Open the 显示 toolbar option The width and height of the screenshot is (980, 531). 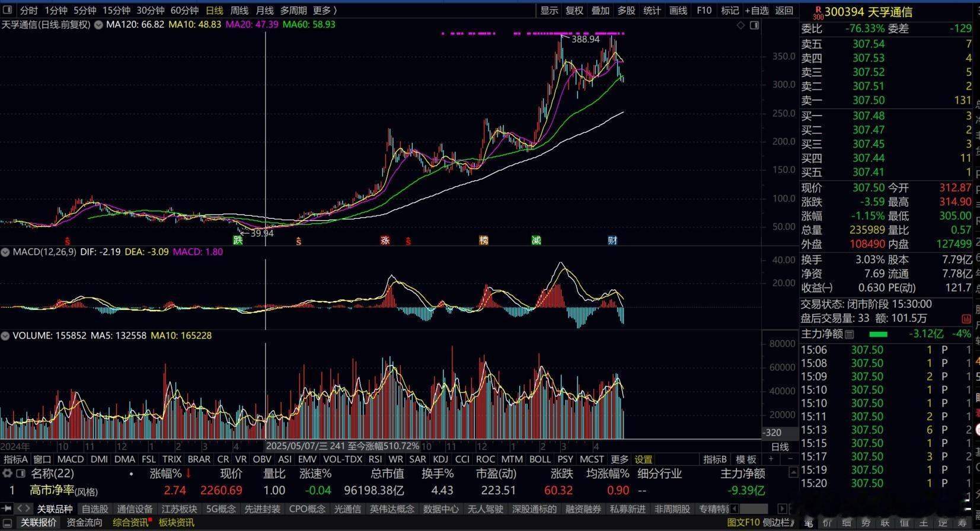pos(549,10)
